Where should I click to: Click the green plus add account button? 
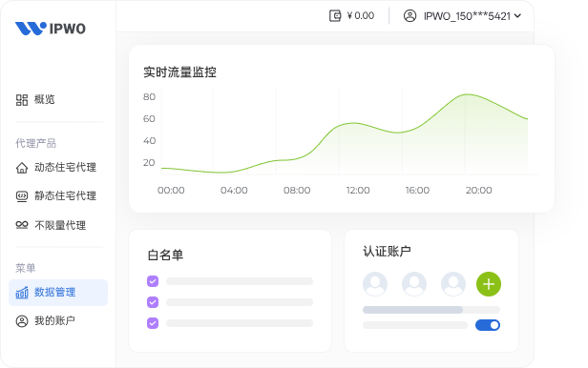489,284
